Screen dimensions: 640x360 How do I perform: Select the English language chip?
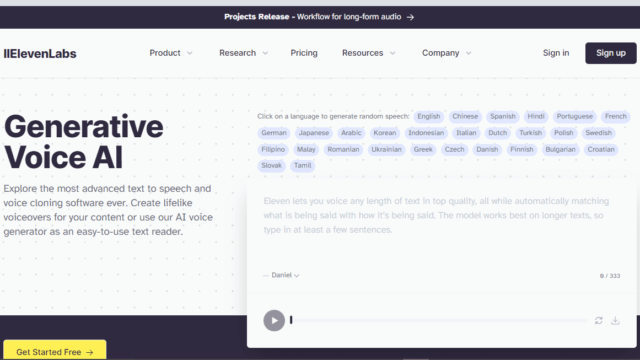(x=429, y=117)
